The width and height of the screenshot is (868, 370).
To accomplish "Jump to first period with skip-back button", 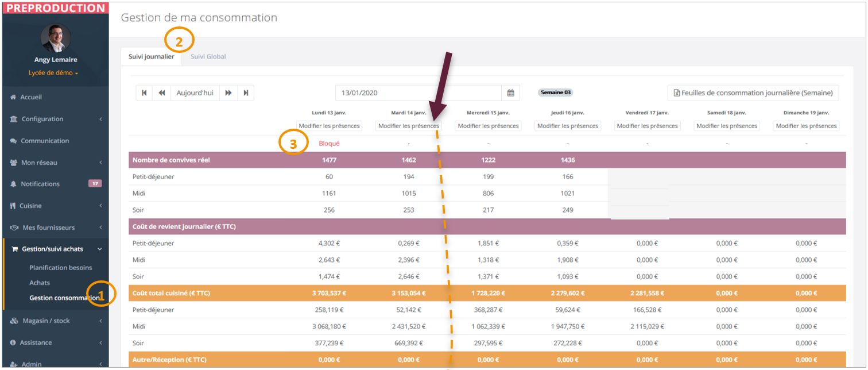I will point(144,92).
